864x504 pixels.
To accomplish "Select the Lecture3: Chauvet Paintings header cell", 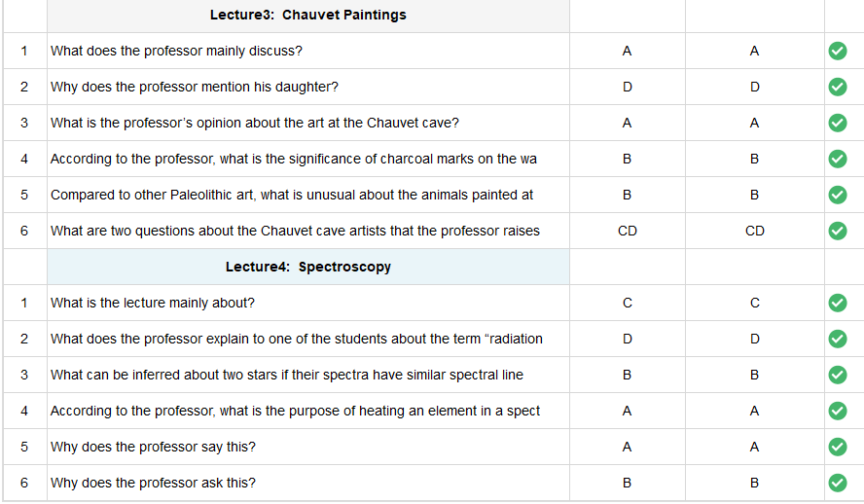I will tap(308, 15).
